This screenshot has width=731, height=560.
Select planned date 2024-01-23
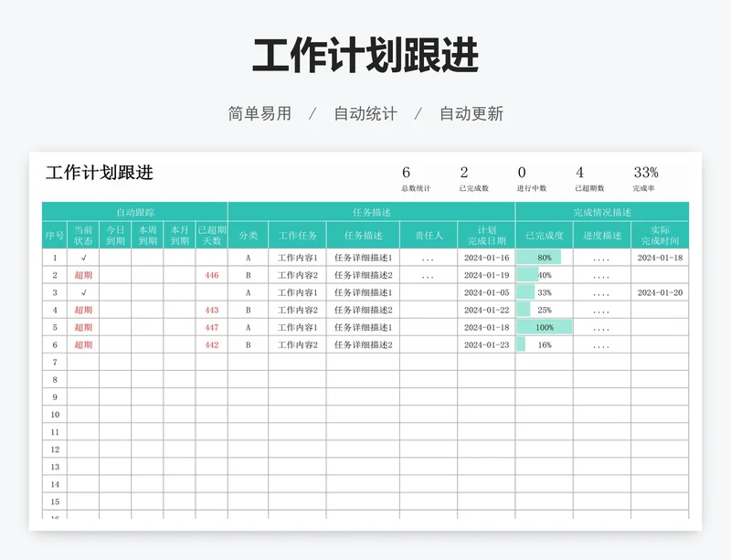point(486,345)
